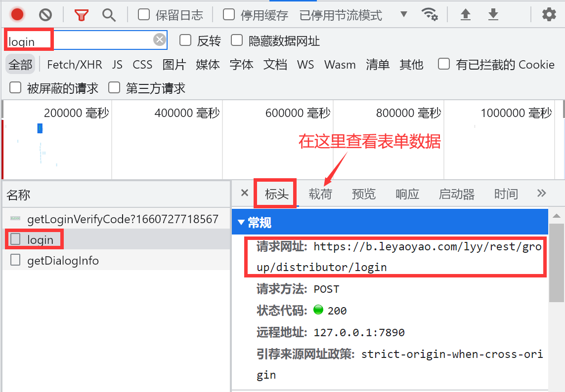Enable the 保留日志 checkbox
Image resolution: width=565 pixels, height=392 pixels.
coord(144,15)
